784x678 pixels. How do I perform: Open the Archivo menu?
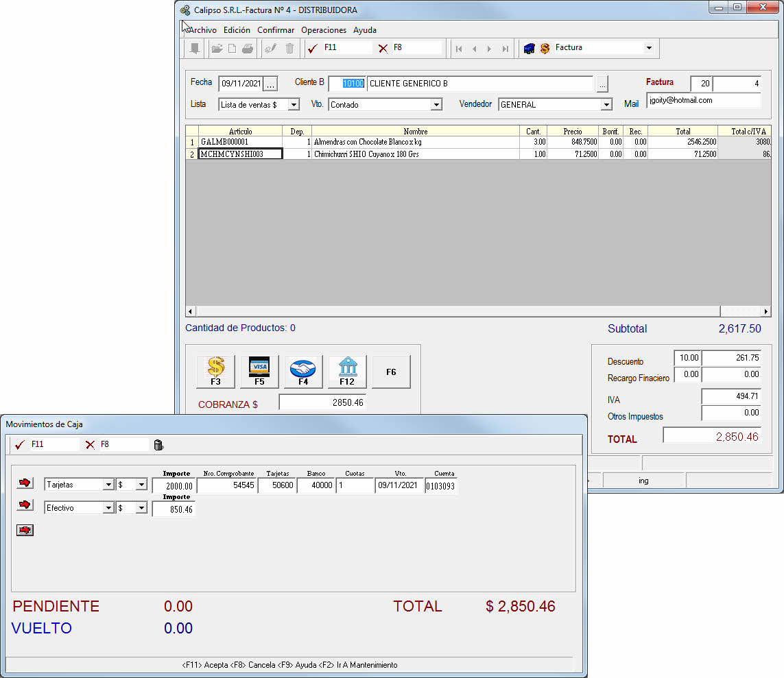202,30
